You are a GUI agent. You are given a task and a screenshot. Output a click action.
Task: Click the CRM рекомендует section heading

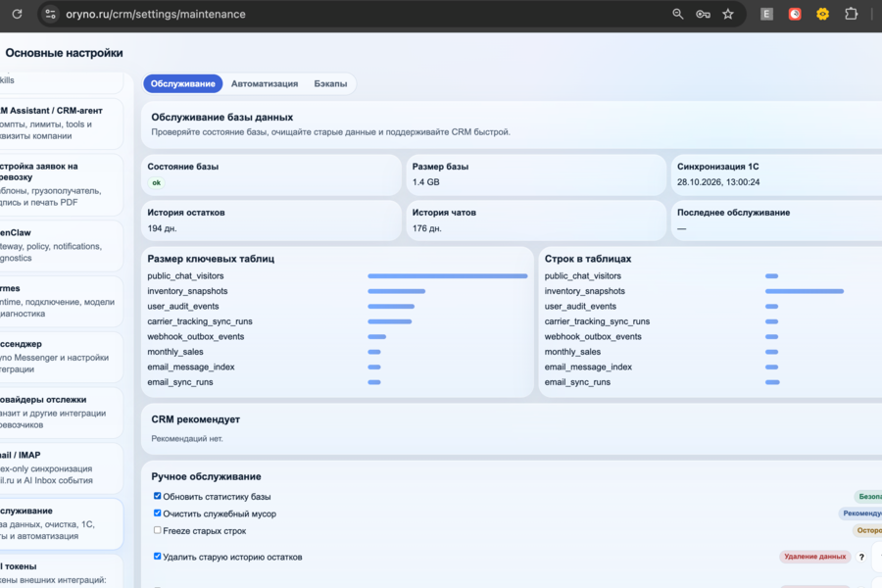pos(195,419)
